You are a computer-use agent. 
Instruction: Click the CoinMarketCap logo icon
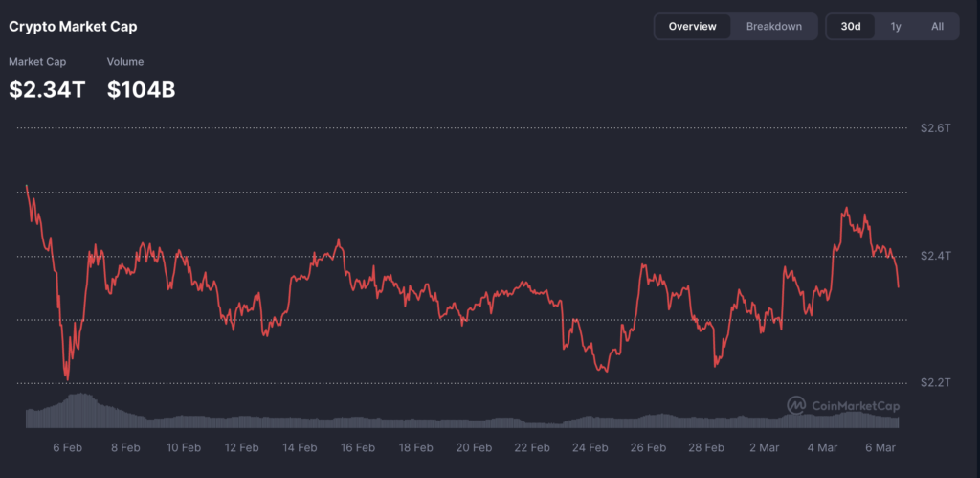(x=796, y=405)
